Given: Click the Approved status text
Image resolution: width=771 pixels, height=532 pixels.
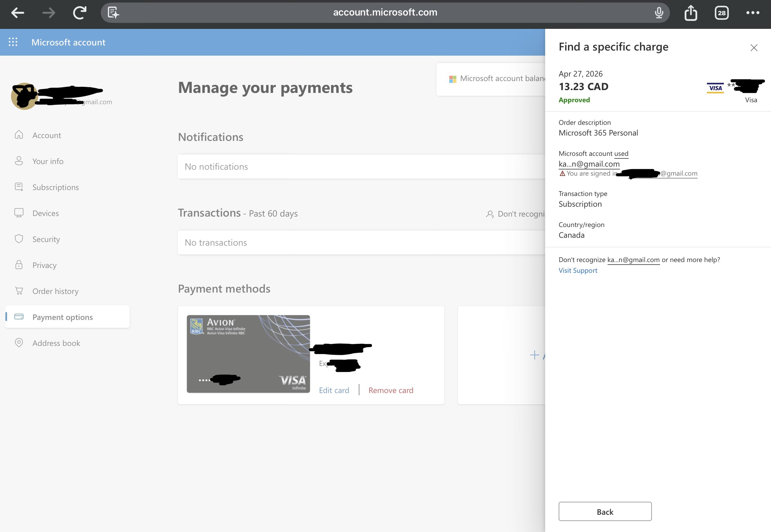Looking at the screenshot, I should coord(575,100).
